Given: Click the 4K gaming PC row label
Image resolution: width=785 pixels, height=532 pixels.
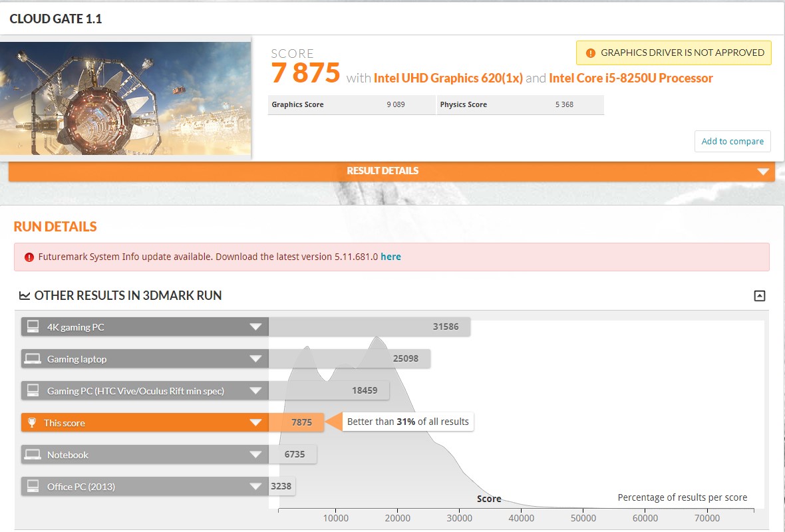Looking at the screenshot, I should (76, 327).
